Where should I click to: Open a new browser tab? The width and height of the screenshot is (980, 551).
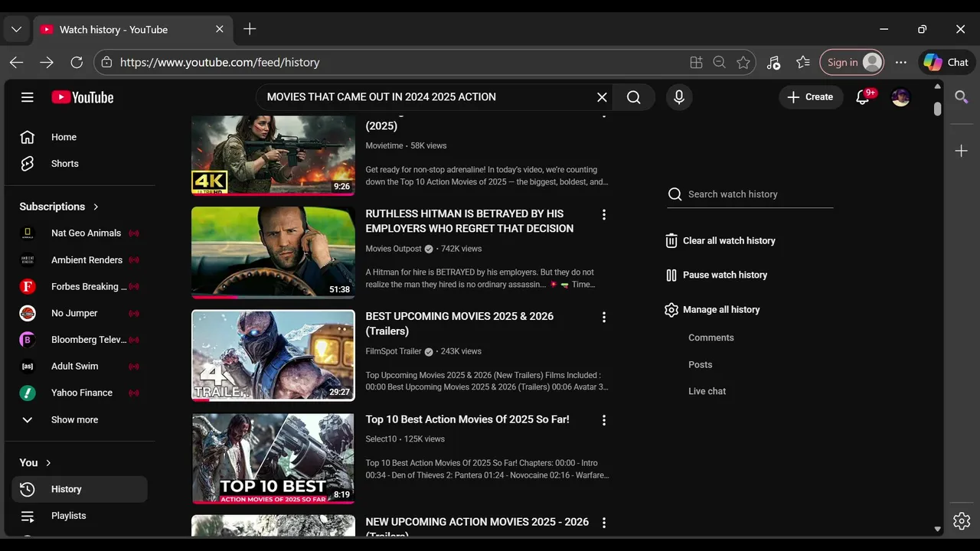(x=250, y=29)
